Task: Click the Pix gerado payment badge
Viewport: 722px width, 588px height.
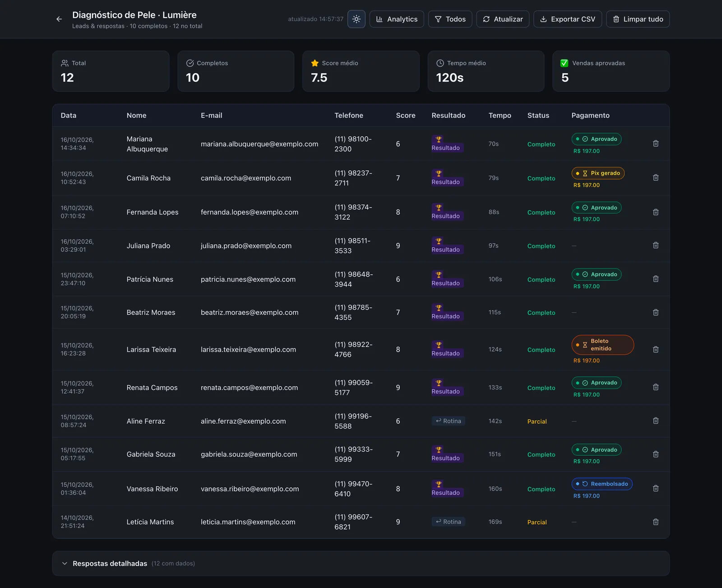Action: click(598, 173)
